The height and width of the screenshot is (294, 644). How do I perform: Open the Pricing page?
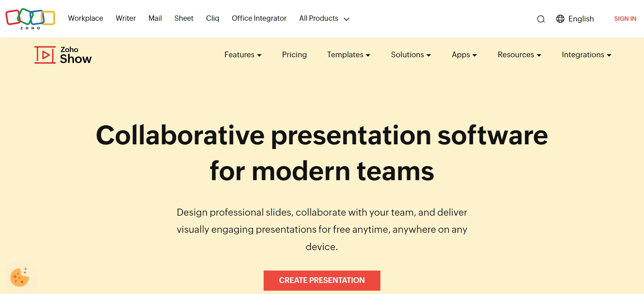click(294, 55)
